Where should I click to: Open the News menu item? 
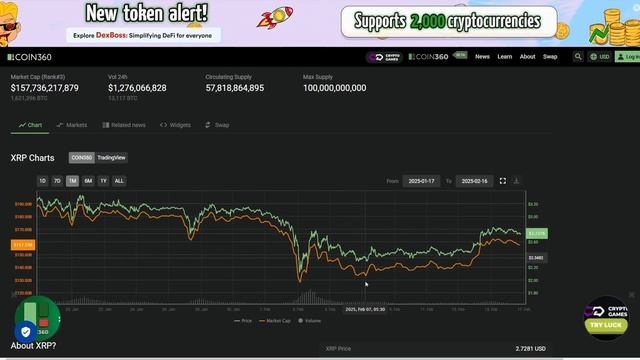click(482, 57)
